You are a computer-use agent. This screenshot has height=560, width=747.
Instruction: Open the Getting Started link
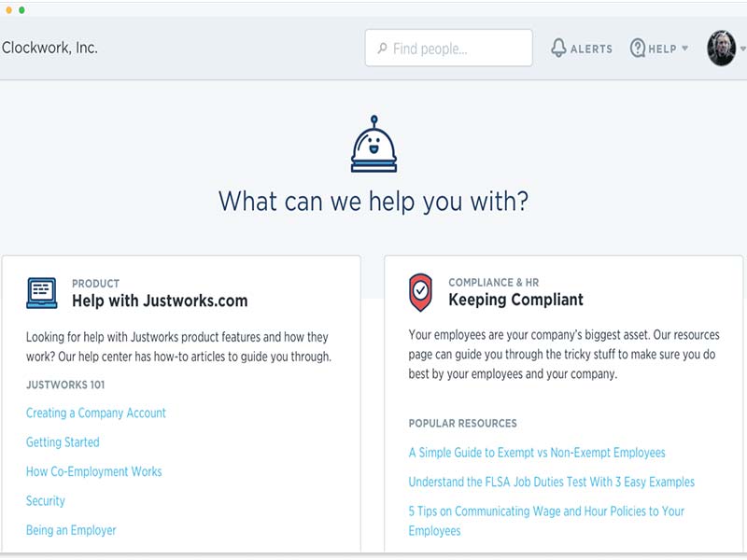(x=63, y=442)
